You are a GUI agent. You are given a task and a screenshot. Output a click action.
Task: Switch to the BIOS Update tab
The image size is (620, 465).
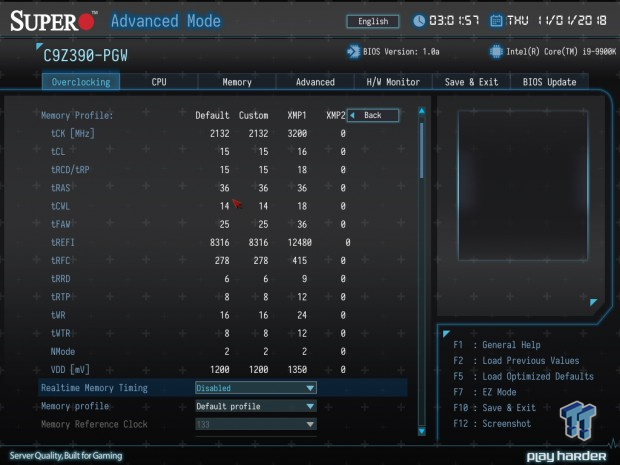click(549, 82)
